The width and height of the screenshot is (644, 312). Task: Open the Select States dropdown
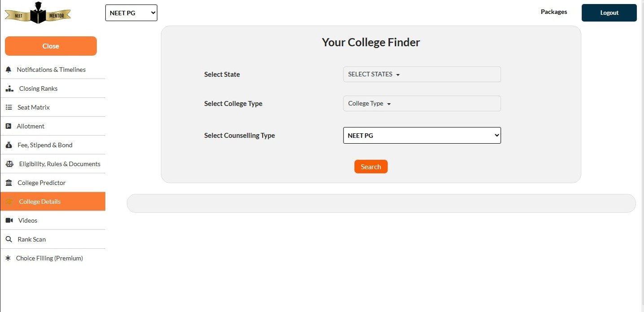[422, 75]
